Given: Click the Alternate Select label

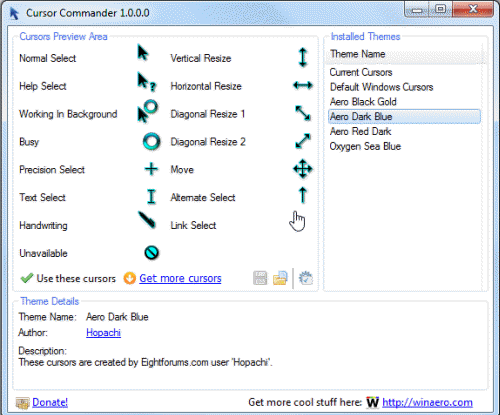Looking at the screenshot, I should tap(203, 197).
